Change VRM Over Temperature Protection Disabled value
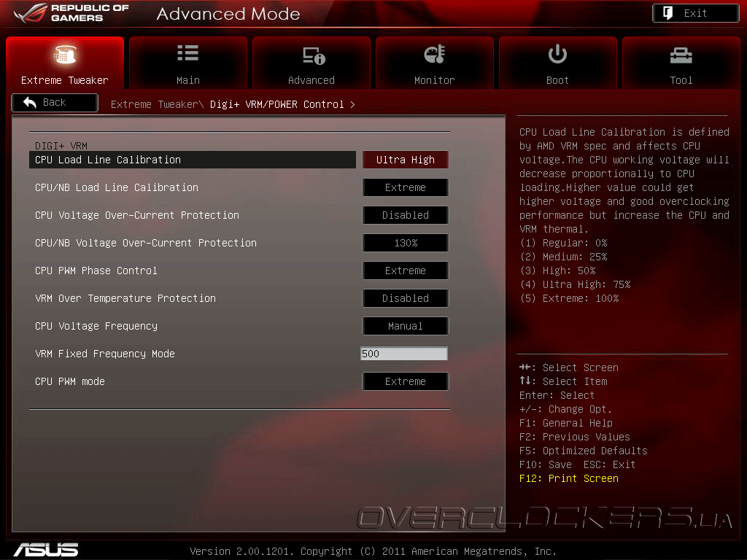Image resolution: width=747 pixels, height=560 pixels. click(x=406, y=298)
